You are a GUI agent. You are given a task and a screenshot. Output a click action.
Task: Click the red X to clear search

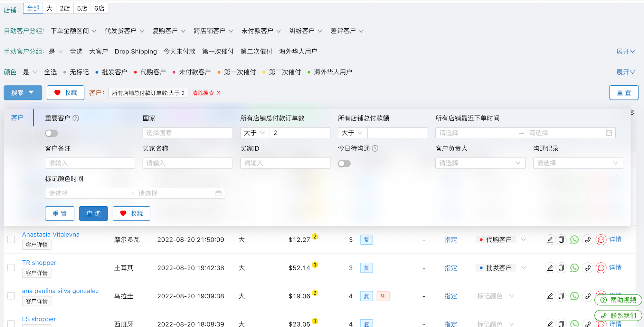(219, 93)
